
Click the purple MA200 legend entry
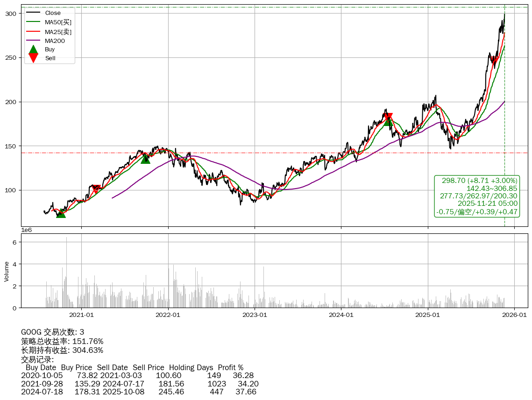pyautogui.click(x=55, y=41)
